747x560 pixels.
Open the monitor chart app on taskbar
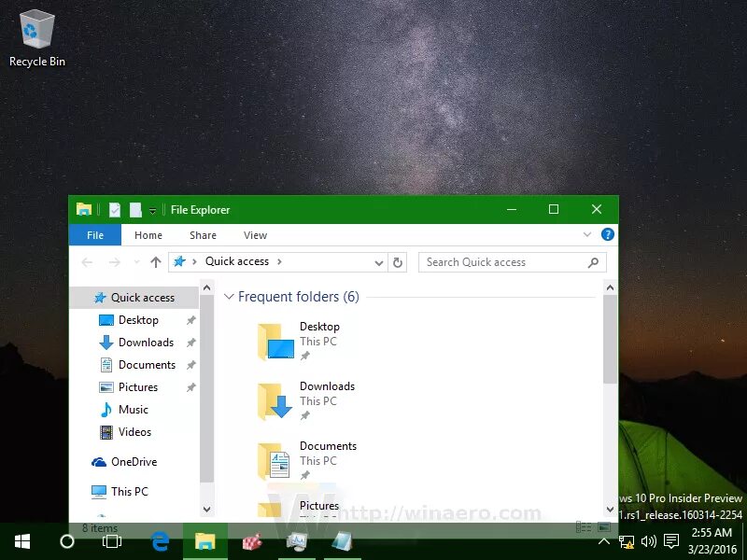click(x=298, y=541)
